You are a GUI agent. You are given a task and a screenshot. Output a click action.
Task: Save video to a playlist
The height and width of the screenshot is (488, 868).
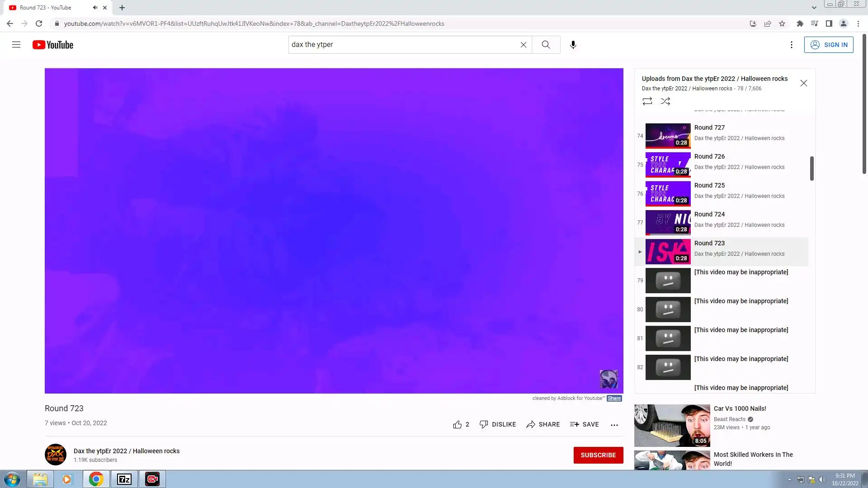tap(584, 424)
